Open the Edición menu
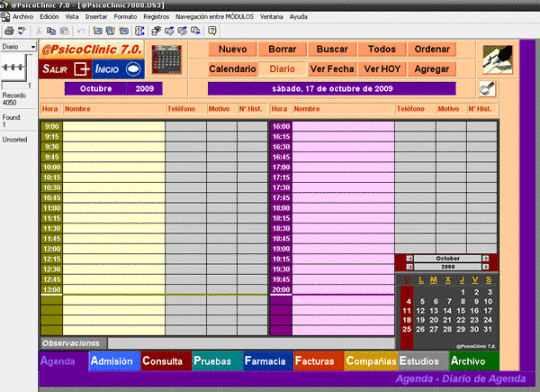The height and width of the screenshot is (392, 540). pos(49,17)
